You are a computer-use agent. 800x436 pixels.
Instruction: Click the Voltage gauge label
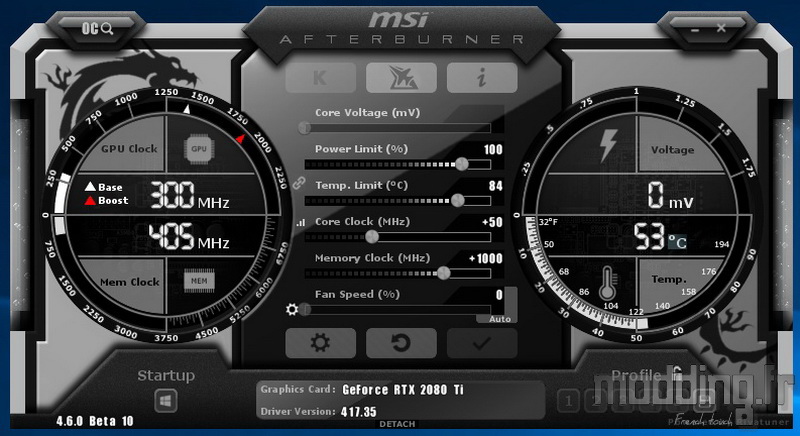tap(672, 150)
